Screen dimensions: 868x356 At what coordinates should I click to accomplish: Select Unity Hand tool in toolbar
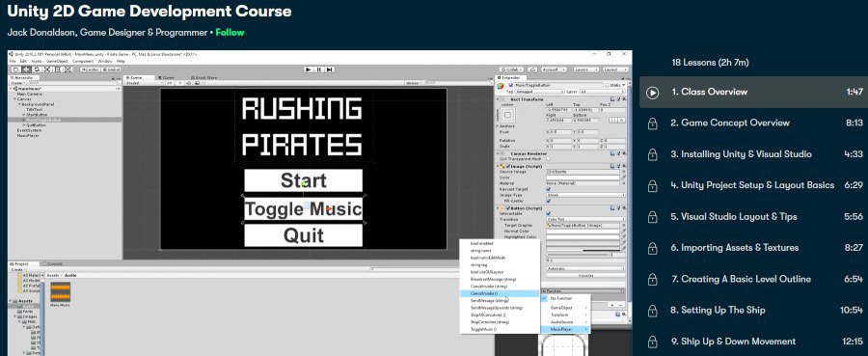tap(15, 69)
